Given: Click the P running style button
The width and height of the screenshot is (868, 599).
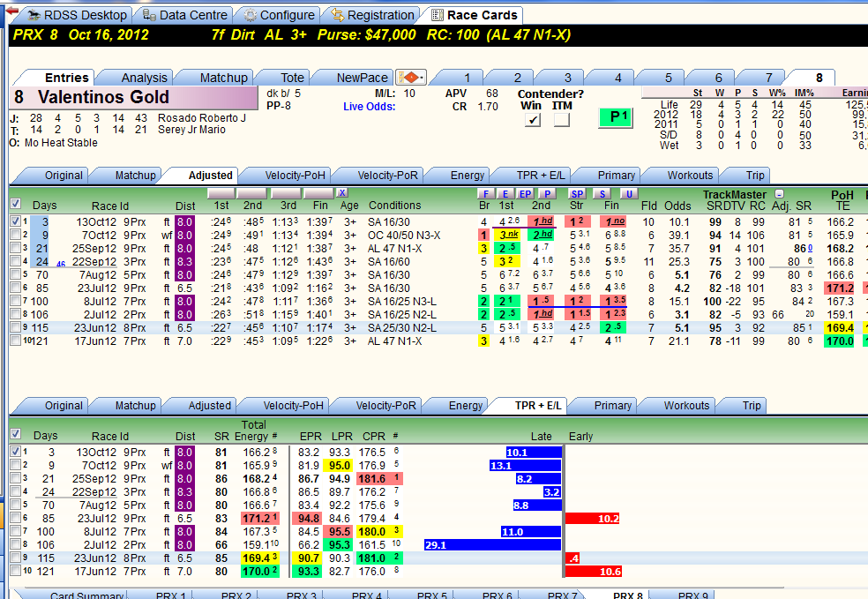Looking at the screenshot, I should click(x=547, y=194).
